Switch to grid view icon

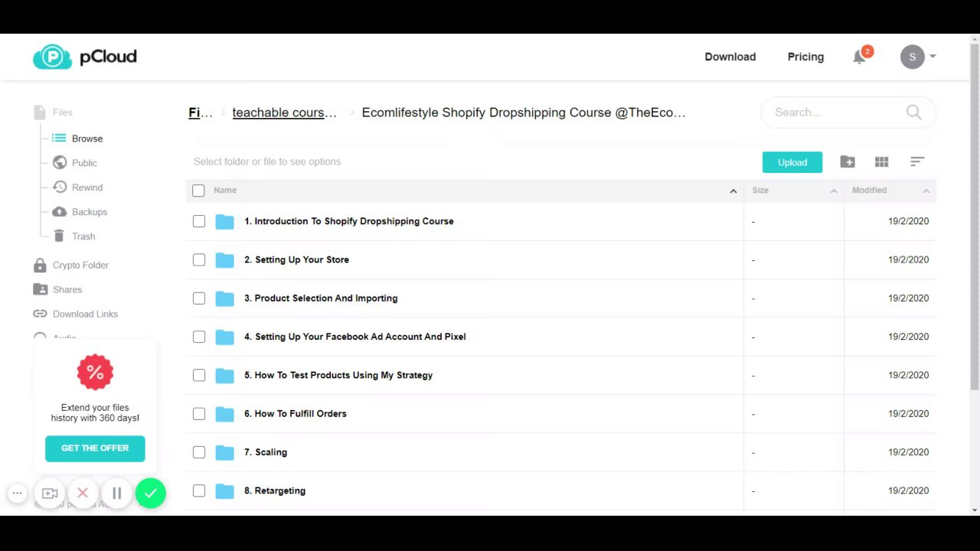882,161
